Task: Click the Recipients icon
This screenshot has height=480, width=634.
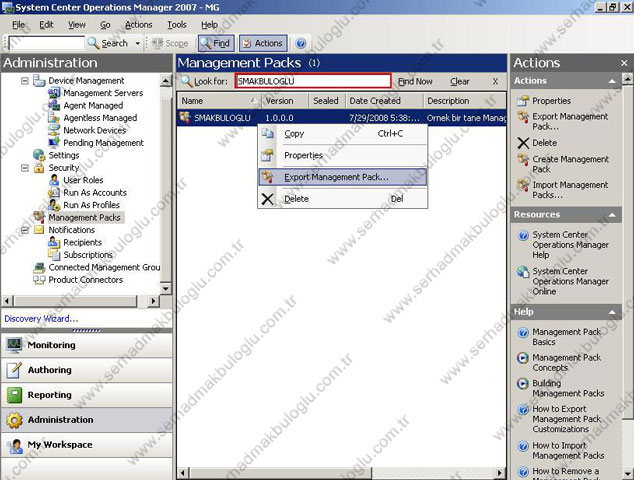Action: tap(54, 242)
